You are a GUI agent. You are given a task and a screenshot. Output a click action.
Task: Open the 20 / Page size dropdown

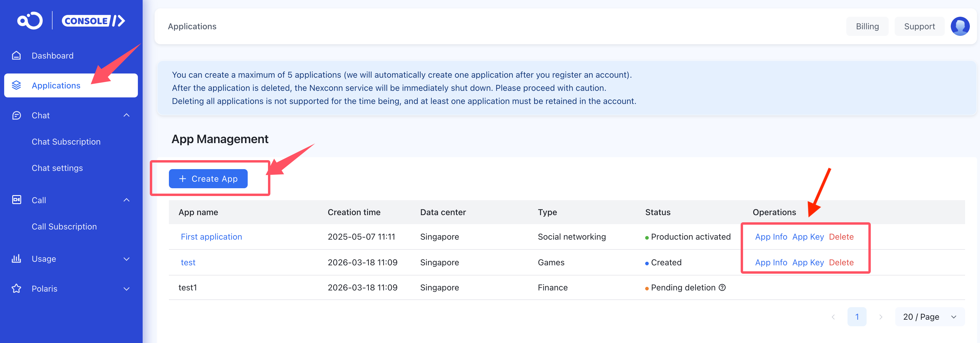[x=929, y=317]
